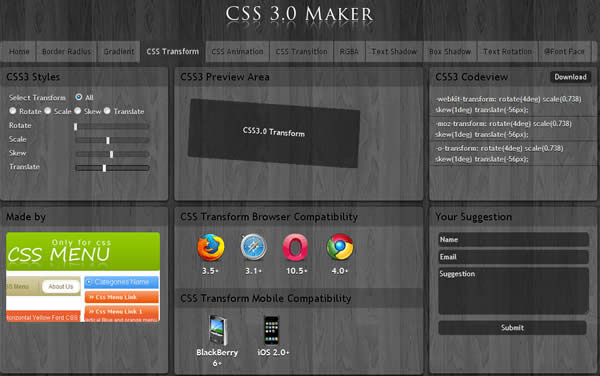Screen dimensions: 600x376
Task: Open the CSS Menu advertisement banner
Action: click(x=83, y=277)
